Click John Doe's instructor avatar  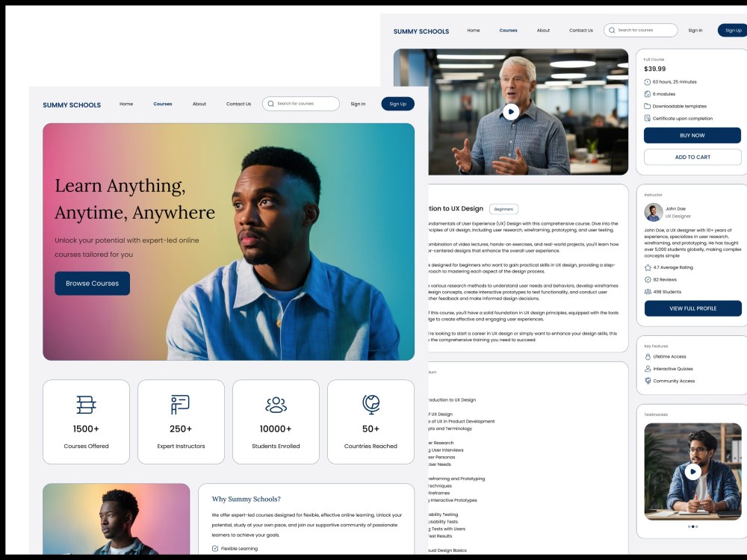(654, 212)
